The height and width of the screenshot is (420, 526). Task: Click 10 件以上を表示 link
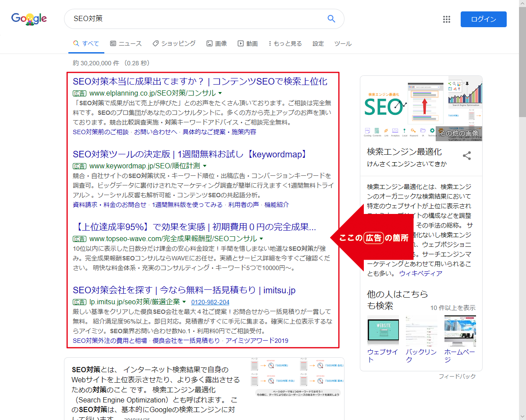pos(453,308)
